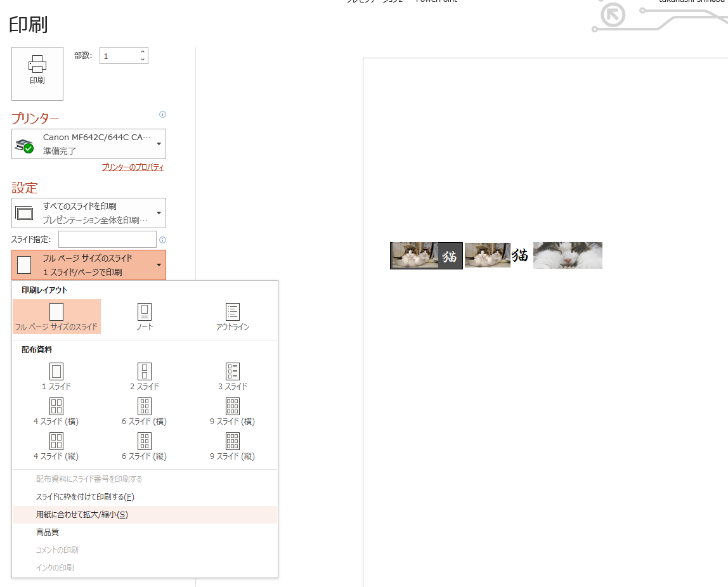Choose the 1 スライド handout layout

pyautogui.click(x=56, y=377)
